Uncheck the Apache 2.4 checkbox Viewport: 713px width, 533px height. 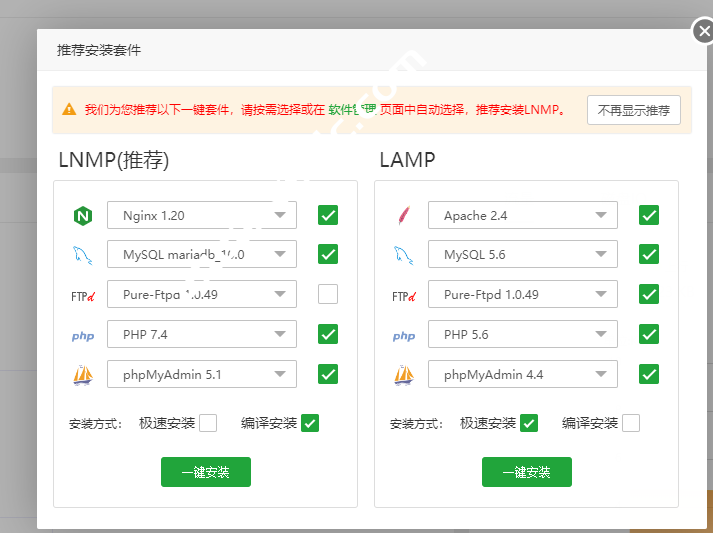pyautogui.click(x=649, y=215)
